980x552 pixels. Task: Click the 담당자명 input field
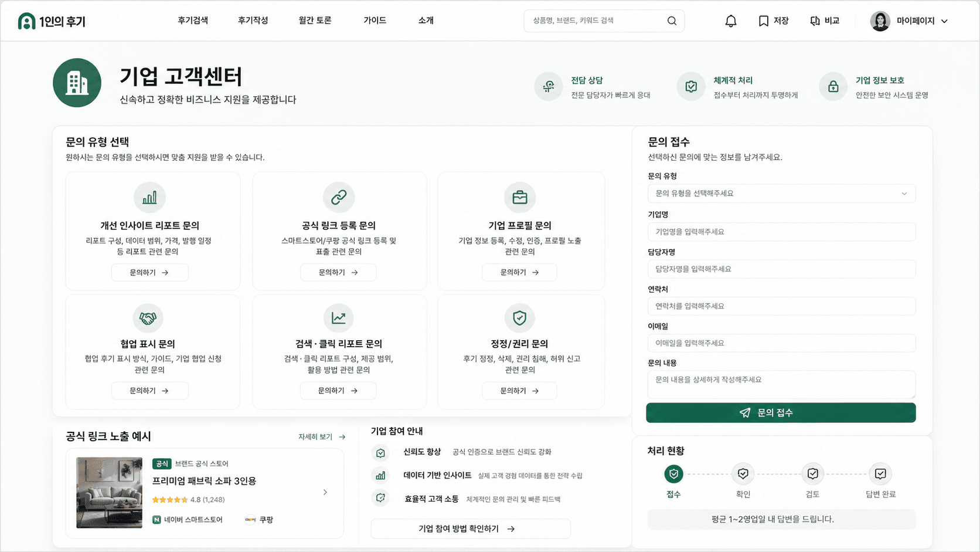pos(781,269)
